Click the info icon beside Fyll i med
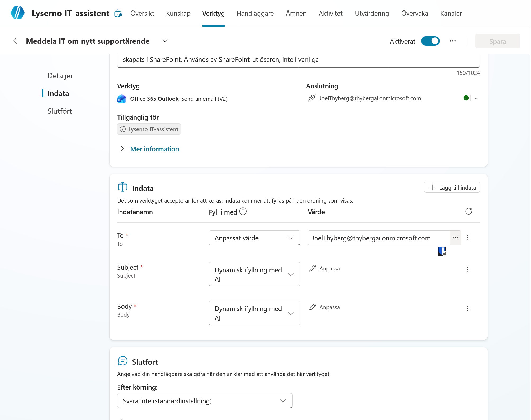The width and height of the screenshot is (531, 420). point(243,211)
